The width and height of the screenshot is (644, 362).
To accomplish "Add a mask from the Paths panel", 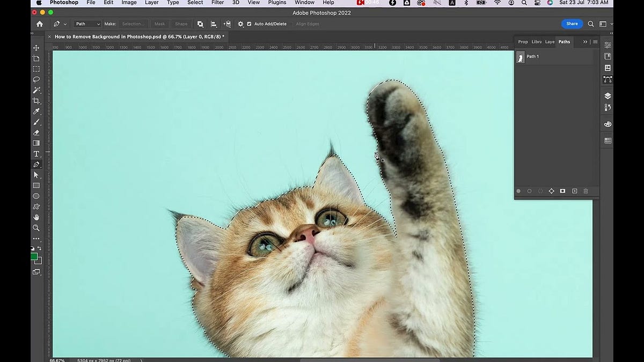I will tap(562, 191).
